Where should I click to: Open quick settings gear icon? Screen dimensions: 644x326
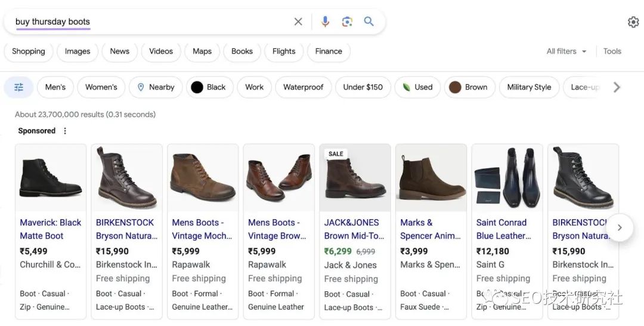(633, 21)
